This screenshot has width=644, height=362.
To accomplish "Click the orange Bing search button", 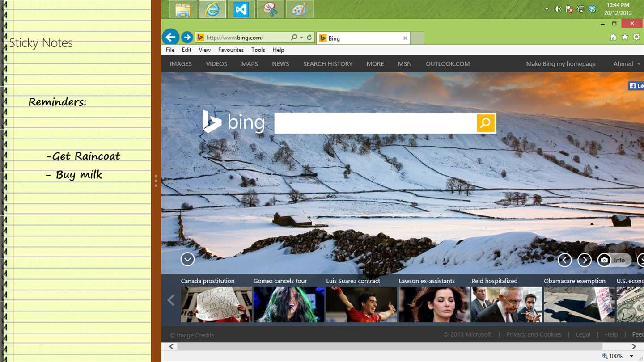I will (x=486, y=123).
